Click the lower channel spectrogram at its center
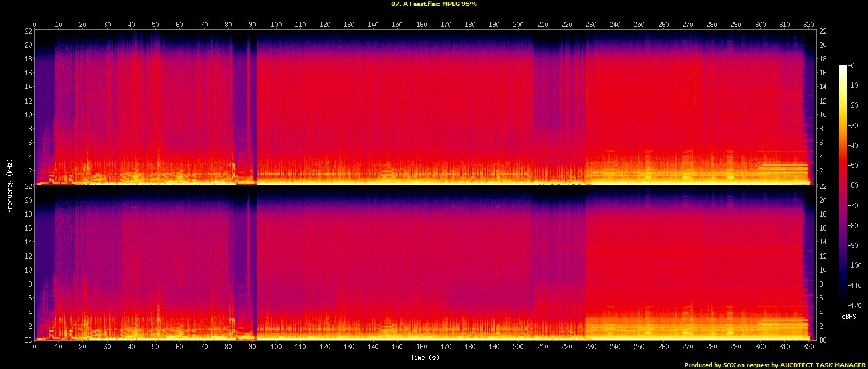This screenshot has height=369, width=868. [x=425, y=263]
